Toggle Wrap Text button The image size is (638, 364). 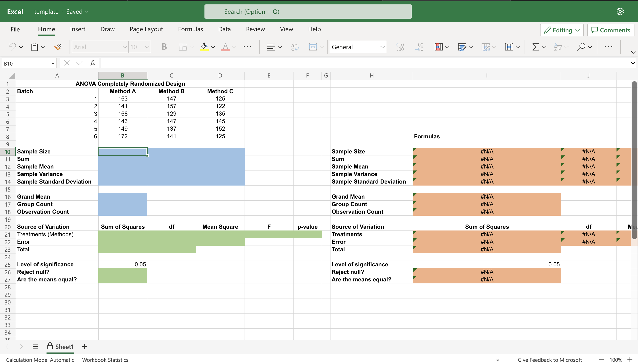pyautogui.click(x=295, y=47)
